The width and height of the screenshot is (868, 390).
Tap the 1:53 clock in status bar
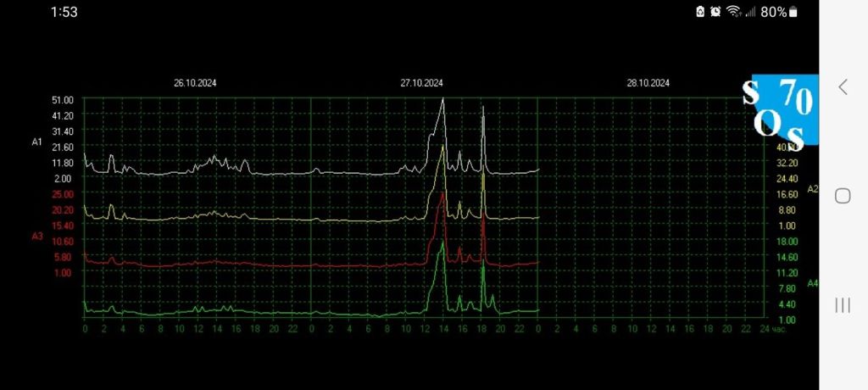(x=64, y=12)
